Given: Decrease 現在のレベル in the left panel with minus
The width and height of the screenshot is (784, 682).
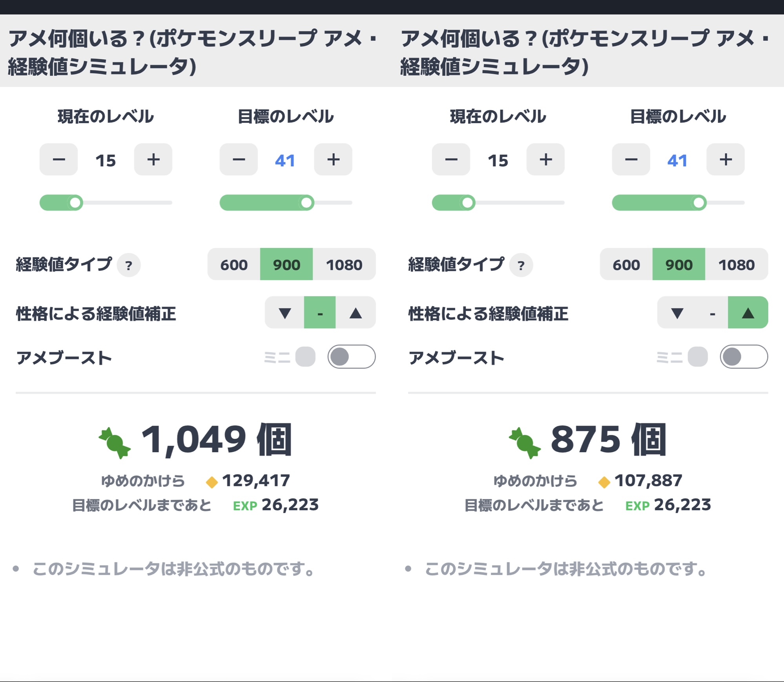Looking at the screenshot, I should point(59,160).
